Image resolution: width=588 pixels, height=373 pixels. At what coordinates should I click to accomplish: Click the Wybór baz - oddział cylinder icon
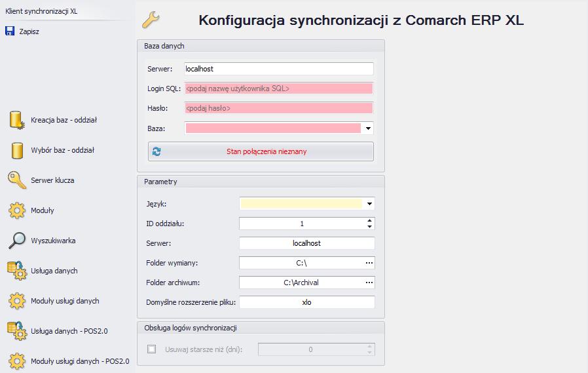(x=17, y=151)
